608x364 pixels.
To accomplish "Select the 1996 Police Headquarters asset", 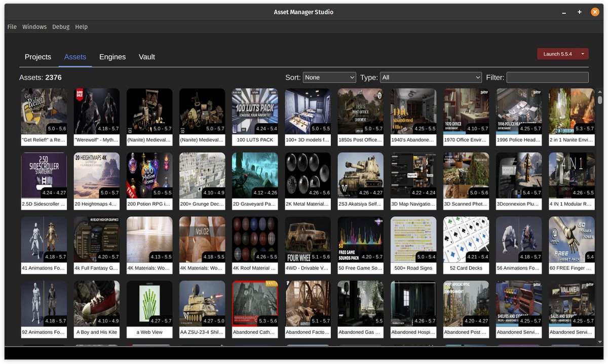I will coord(519,117).
